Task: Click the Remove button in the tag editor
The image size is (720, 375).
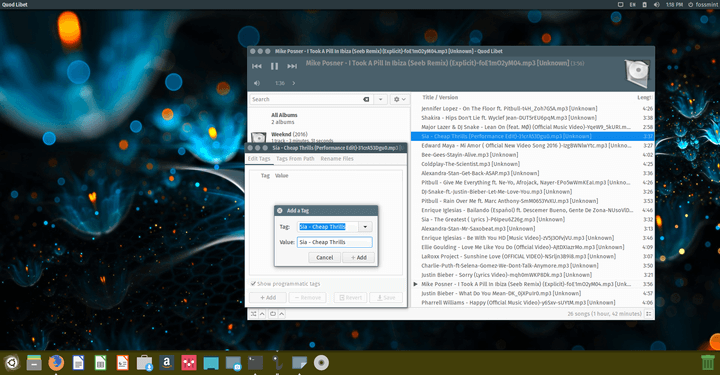Action: pyautogui.click(x=308, y=297)
